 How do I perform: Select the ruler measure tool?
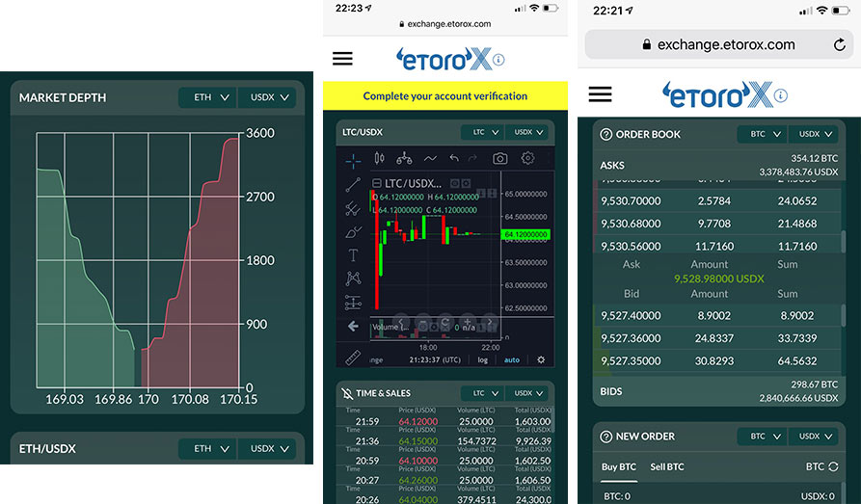pyautogui.click(x=353, y=358)
